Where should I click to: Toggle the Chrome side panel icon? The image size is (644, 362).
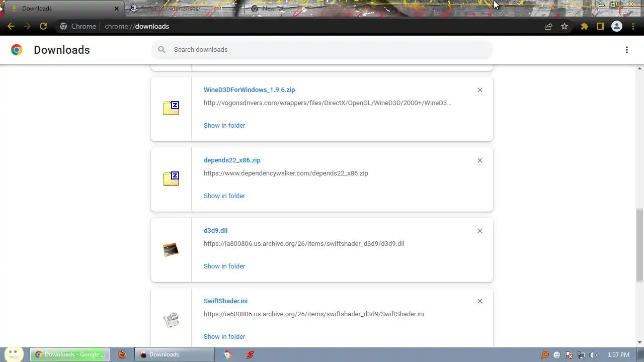[x=600, y=26]
